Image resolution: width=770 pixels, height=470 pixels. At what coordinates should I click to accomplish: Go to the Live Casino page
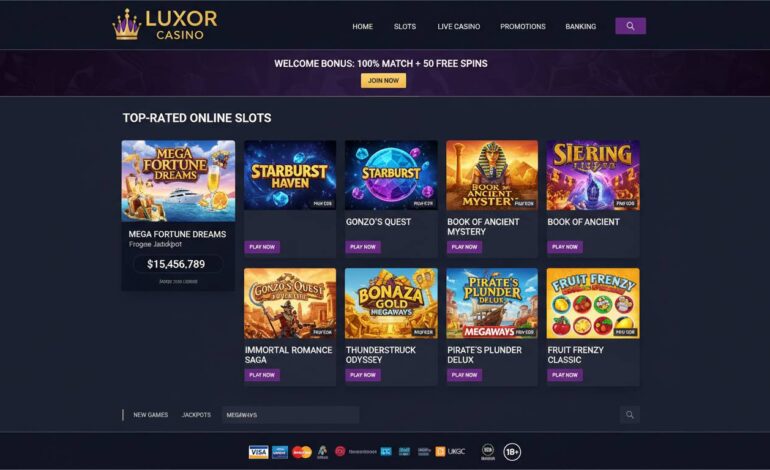(x=459, y=27)
